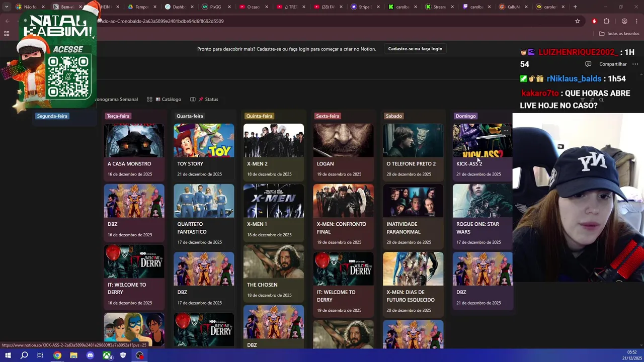Click the Domingo column label

[465, 116]
